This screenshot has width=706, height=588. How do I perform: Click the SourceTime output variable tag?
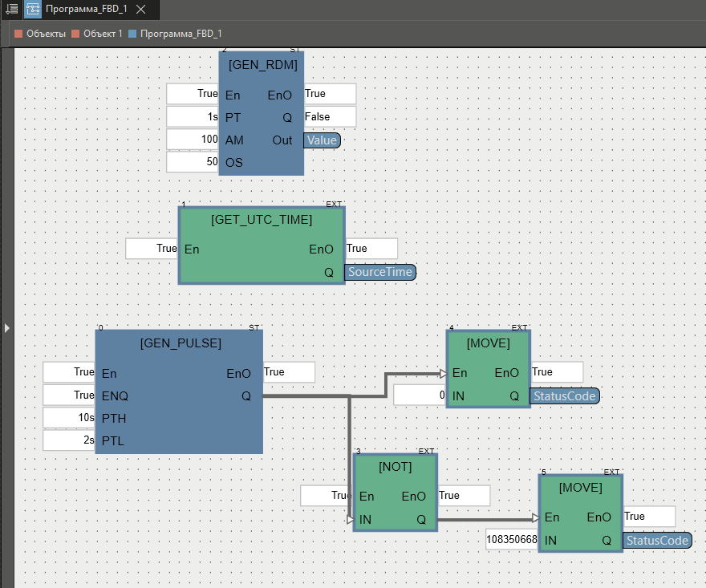coord(380,272)
